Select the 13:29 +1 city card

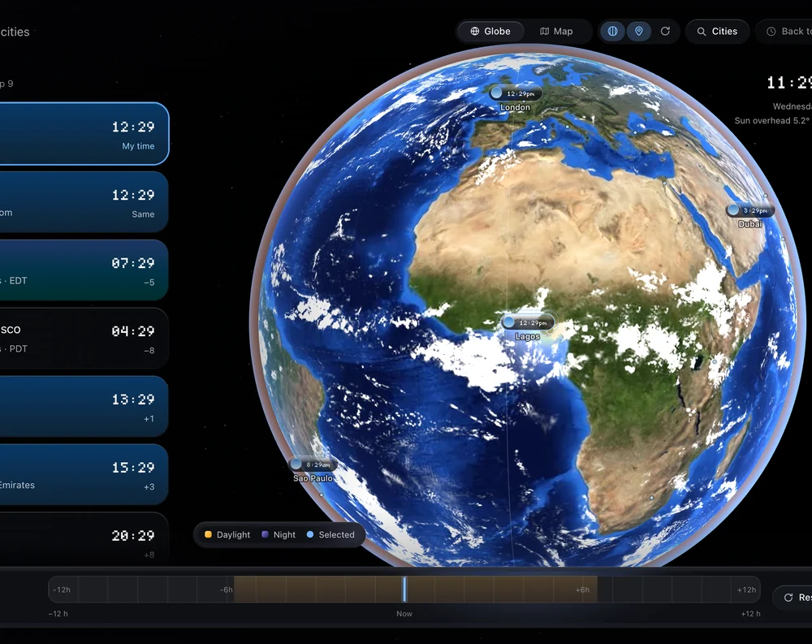pos(84,406)
